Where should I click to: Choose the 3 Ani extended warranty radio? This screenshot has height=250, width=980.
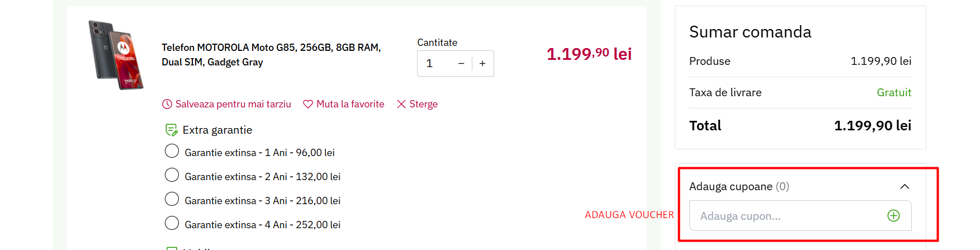[x=172, y=200]
